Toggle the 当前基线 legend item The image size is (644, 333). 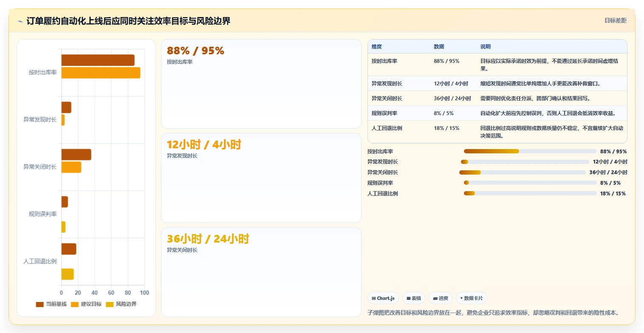(51, 304)
